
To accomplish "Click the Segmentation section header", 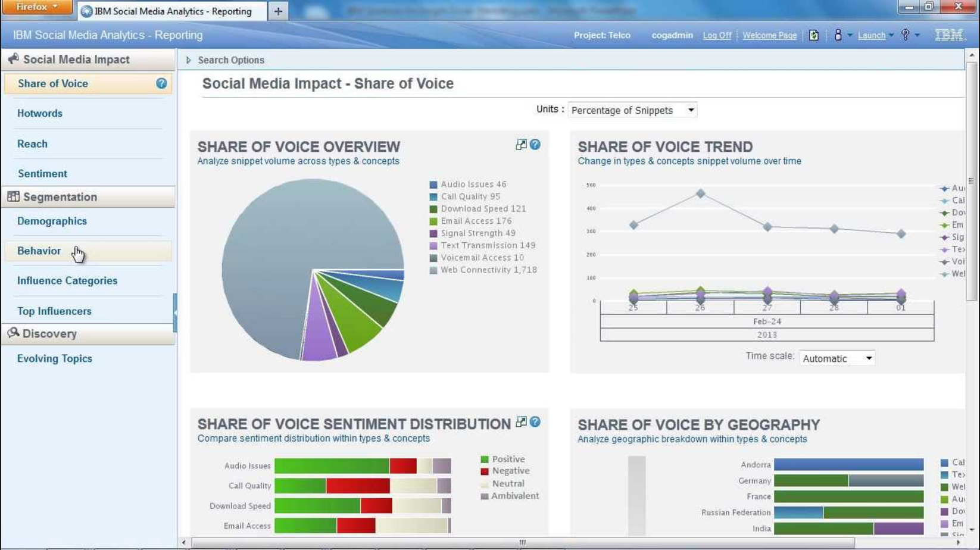I will (88, 196).
